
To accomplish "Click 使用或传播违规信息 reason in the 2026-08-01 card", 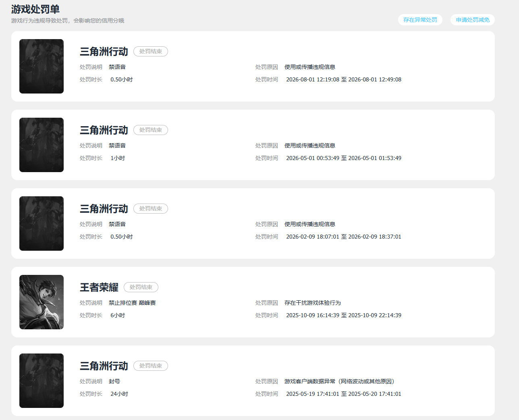I will [310, 67].
